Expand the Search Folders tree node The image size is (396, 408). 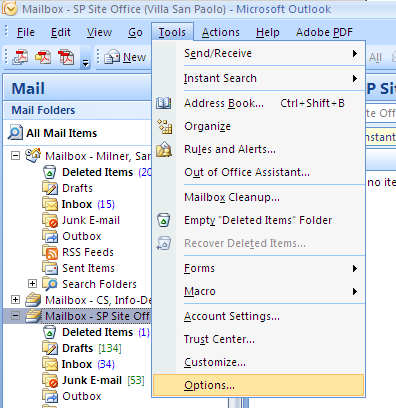[x=32, y=284]
